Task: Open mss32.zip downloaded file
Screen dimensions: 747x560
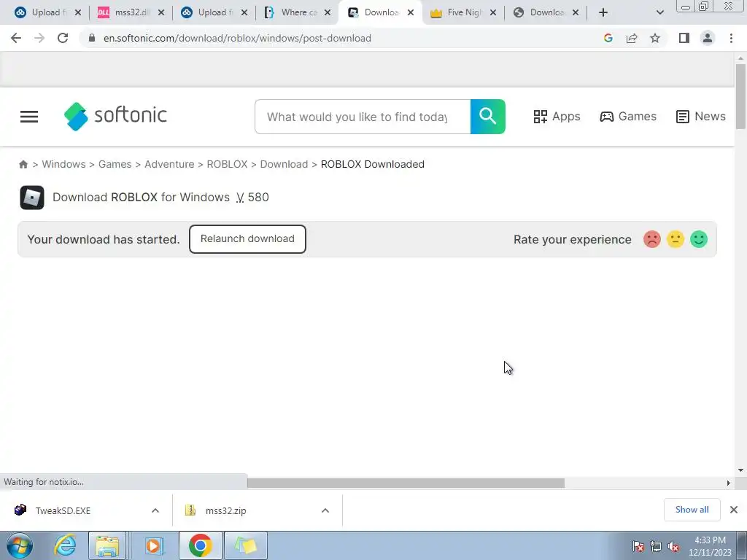Action: point(226,510)
